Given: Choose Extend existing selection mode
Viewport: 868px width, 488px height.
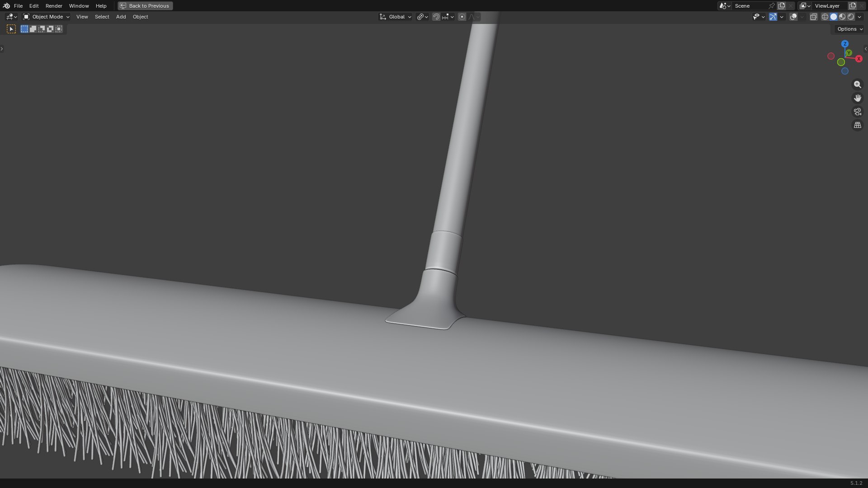Looking at the screenshot, I should pyautogui.click(x=33, y=29).
